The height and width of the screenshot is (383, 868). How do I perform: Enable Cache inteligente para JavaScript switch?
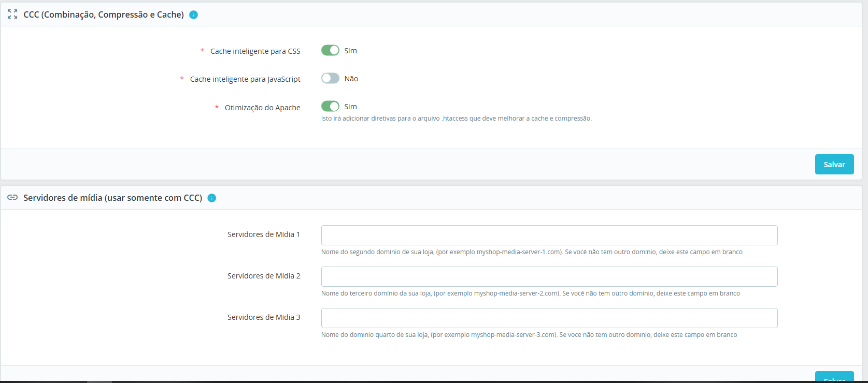pos(330,78)
